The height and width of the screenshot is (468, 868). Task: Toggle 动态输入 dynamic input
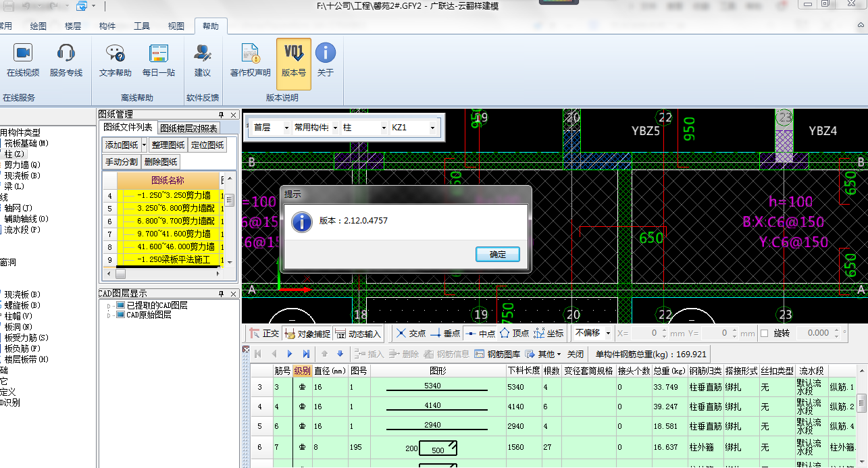(358, 333)
